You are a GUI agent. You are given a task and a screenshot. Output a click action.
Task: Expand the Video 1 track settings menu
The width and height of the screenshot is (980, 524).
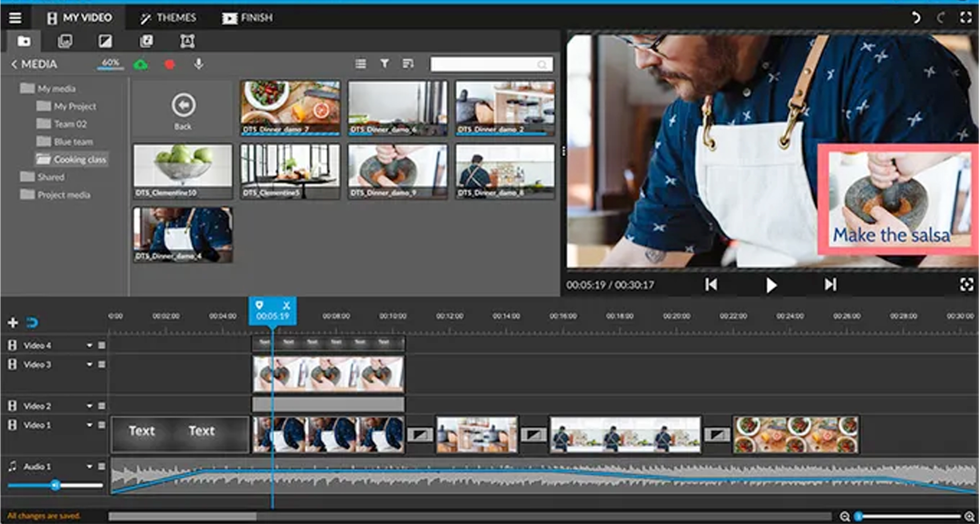click(x=101, y=425)
